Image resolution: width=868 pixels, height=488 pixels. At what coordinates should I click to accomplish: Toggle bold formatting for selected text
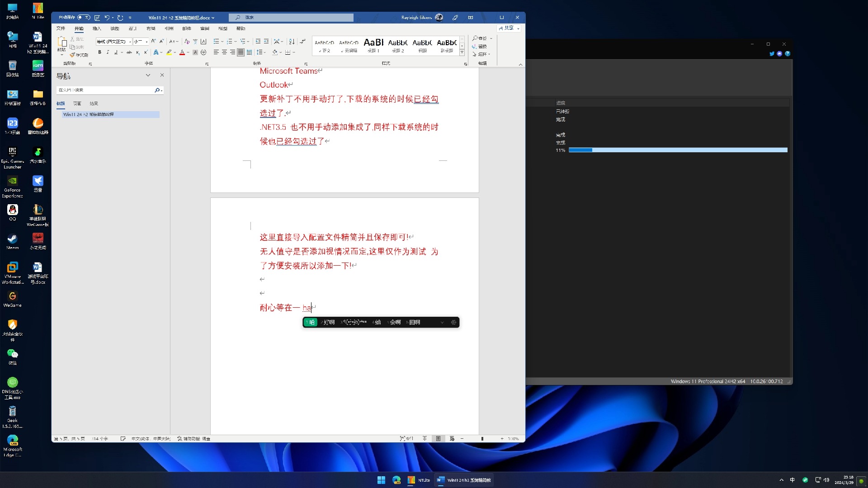tap(99, 52)
